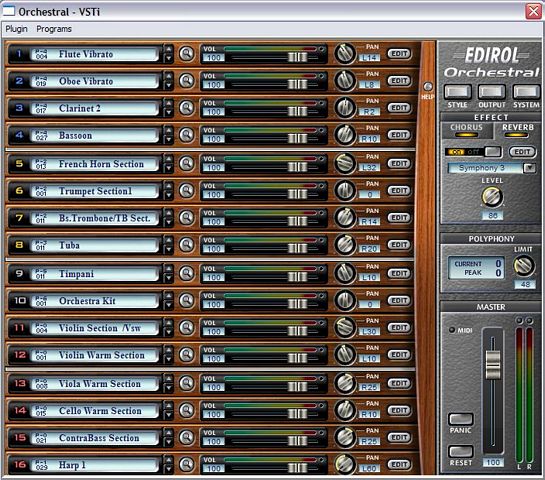Step Flute Vibrato preset up arrow

tap(169, 49)
